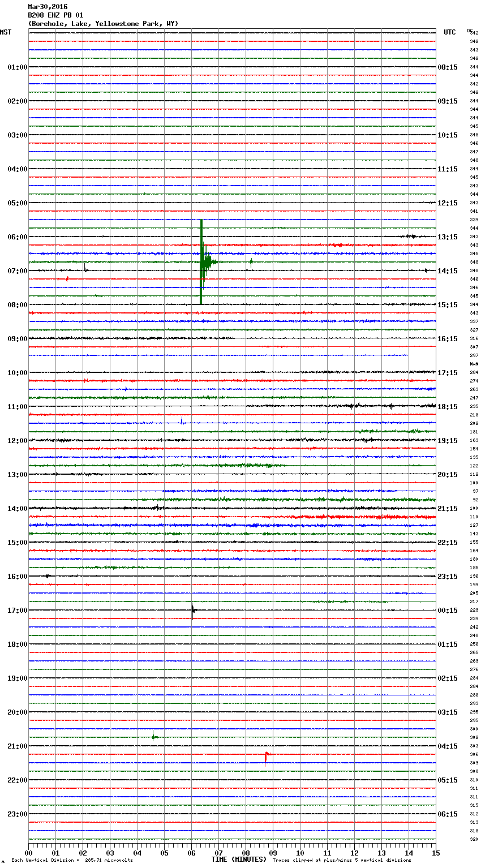This screenshot has width=481, height=868.
Task: Click the "12:15" UTC time label
Action: [448, 203]
